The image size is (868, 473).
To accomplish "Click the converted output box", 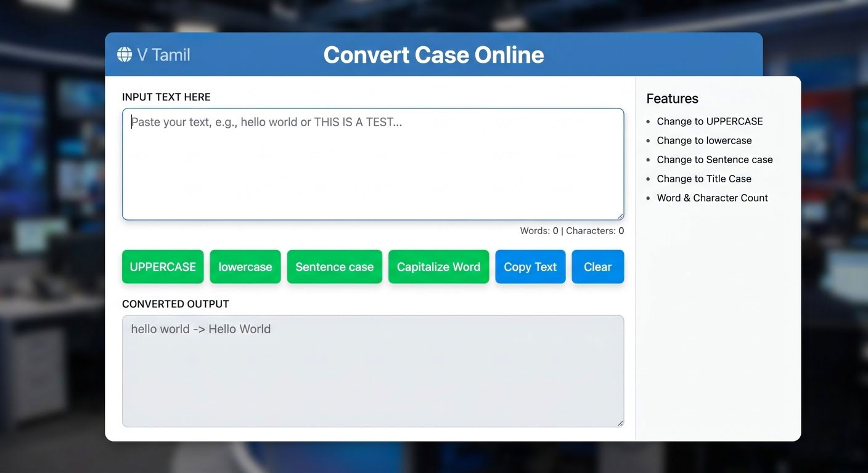I will click(373, 370).
